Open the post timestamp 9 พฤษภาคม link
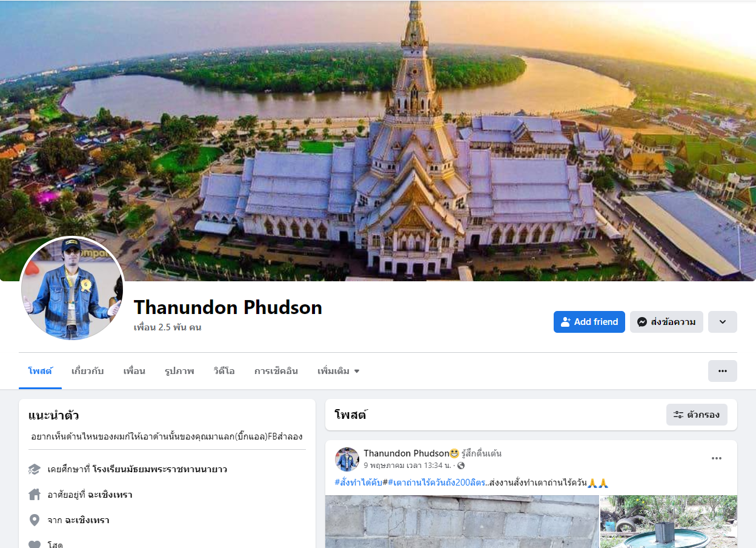 point(407,466)
